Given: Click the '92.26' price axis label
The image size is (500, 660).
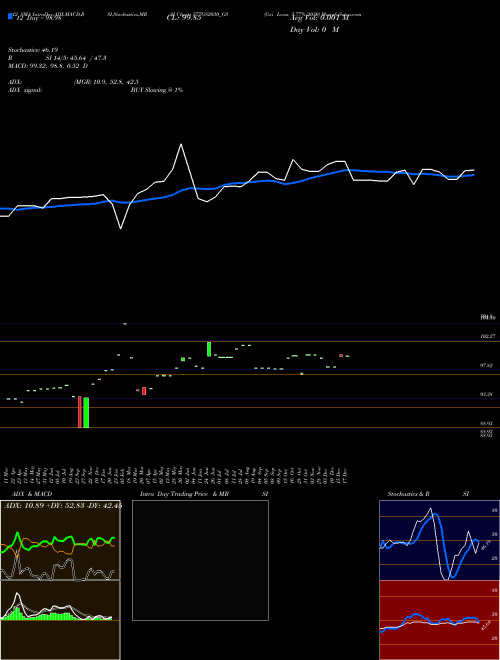Looking at the screenshot, I should point(487,394).
